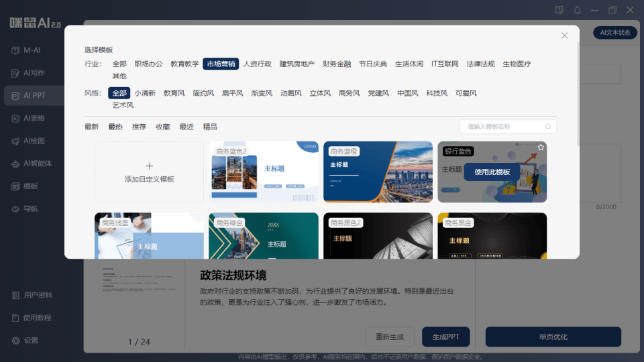
Task: Select the 党建风 style filter
Action: click(x=378, y=93)
